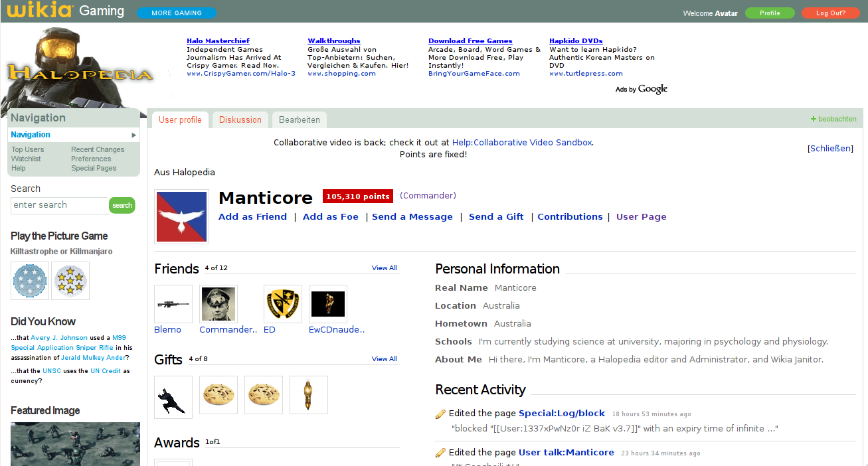Click the Avatar username in header

click(726, 13)
